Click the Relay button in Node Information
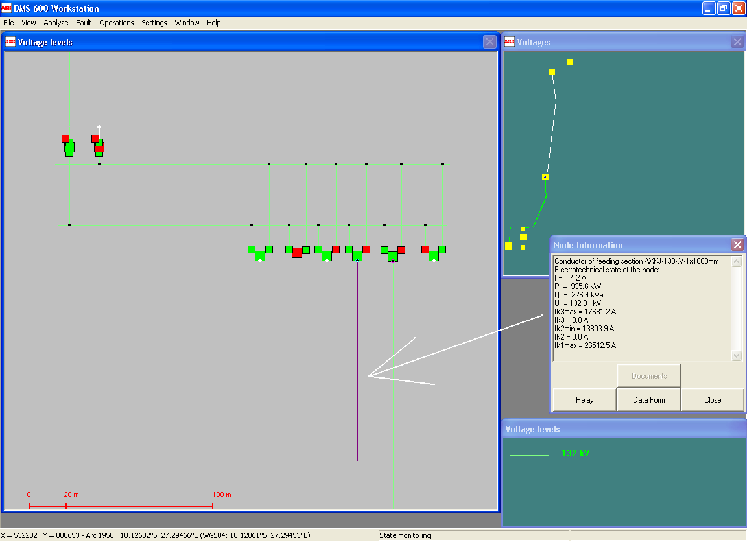 (x=584, y=399)
